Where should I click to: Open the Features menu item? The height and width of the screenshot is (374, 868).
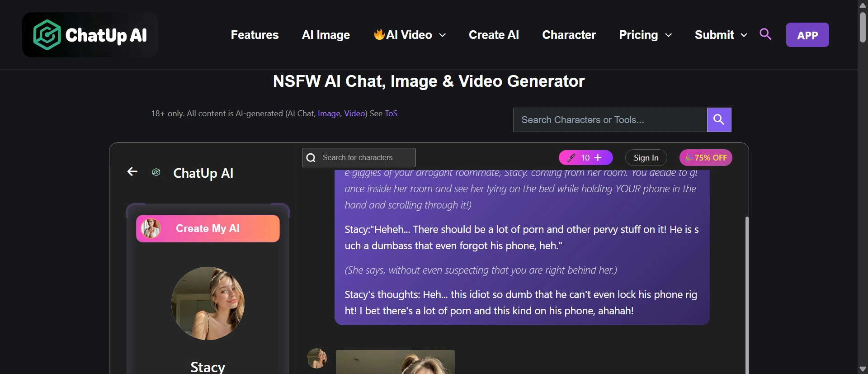[x=255, y=35]
